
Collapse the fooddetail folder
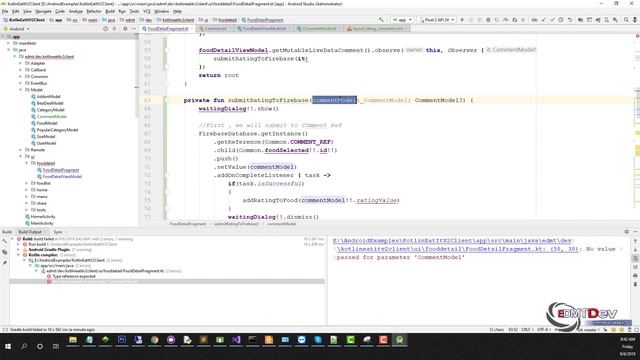tap(27, 163)
